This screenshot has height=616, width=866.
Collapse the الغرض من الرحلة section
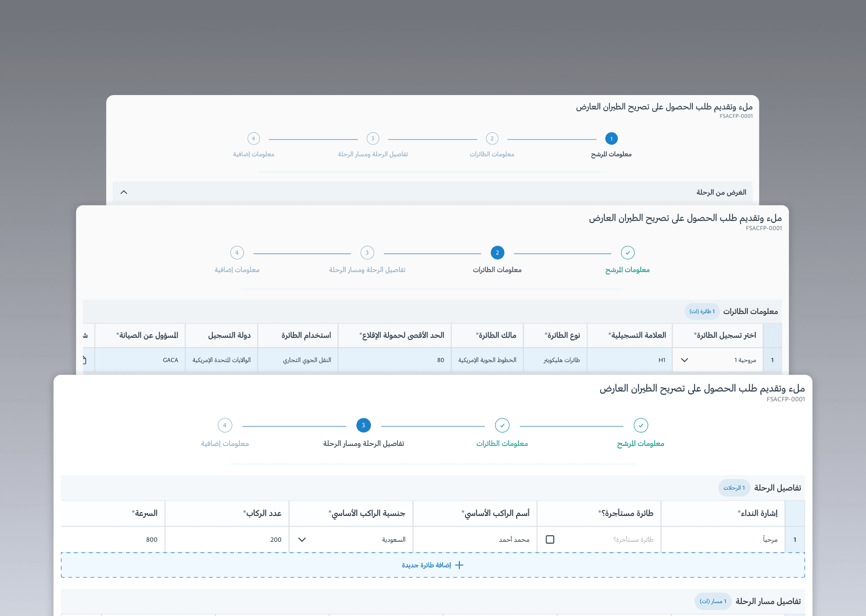pos(123,192)
